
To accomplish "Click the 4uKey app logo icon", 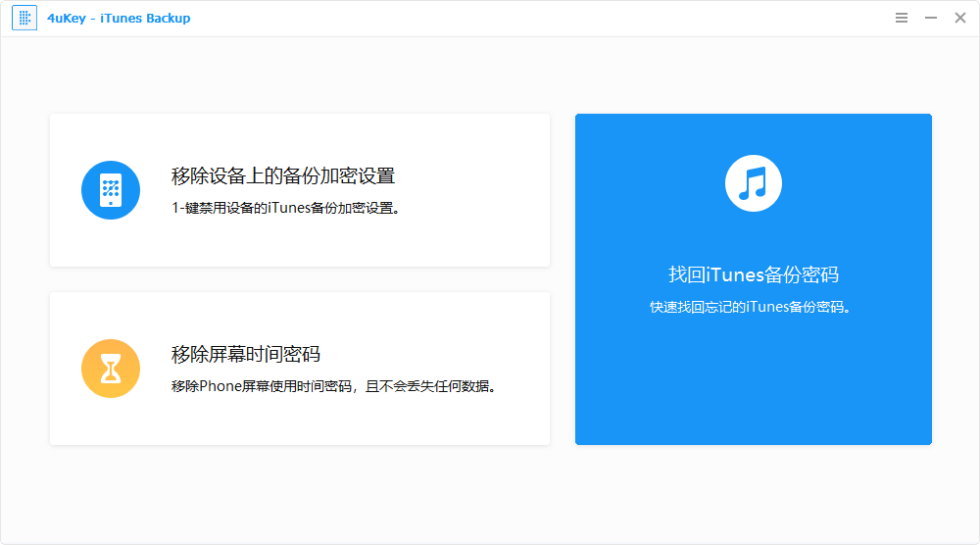I will coord(24,18).
